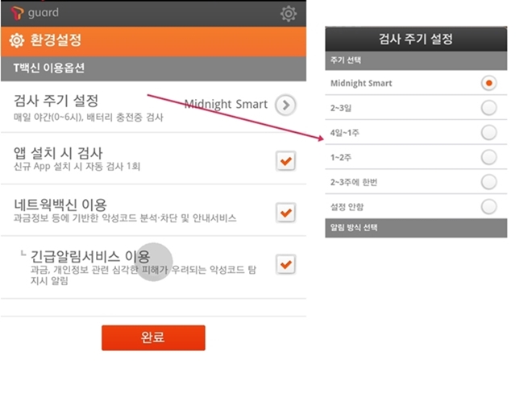Click the gear icon beside 환경설정 header
The image size is (532, 393).
click(x=17, y=41)
